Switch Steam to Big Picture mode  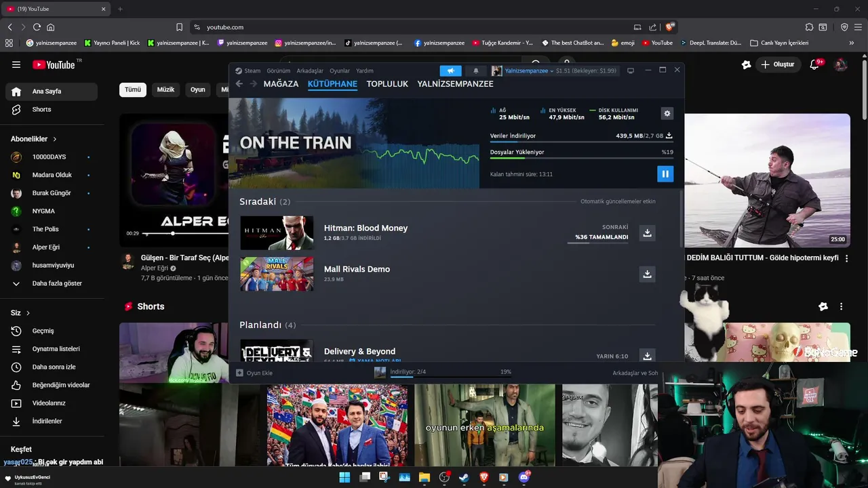(x=630, y=70)
